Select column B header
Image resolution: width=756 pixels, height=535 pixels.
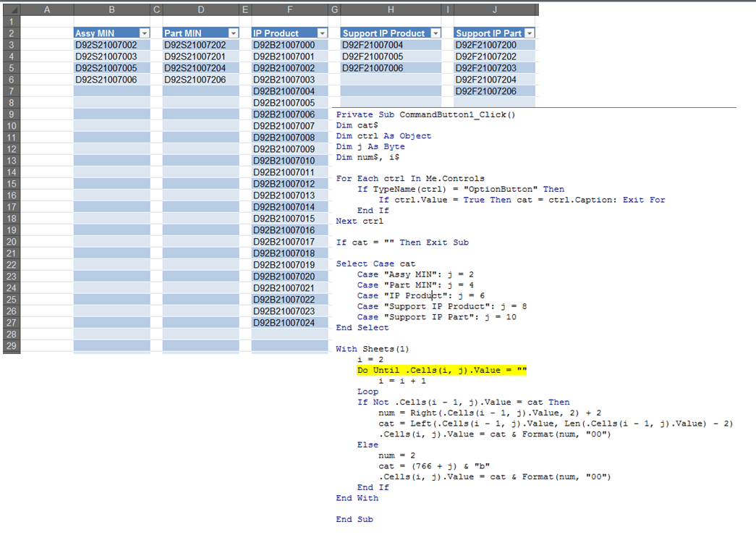click(111, 9)
